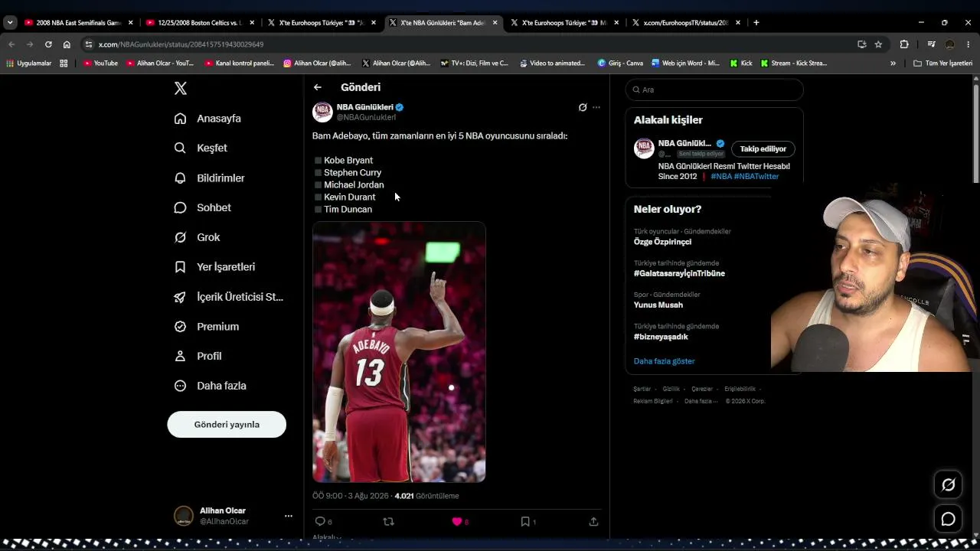Open Anasayfa home icon in sidebar
The height and width of the screenshot is (551, 980).
tap(180, 119)
